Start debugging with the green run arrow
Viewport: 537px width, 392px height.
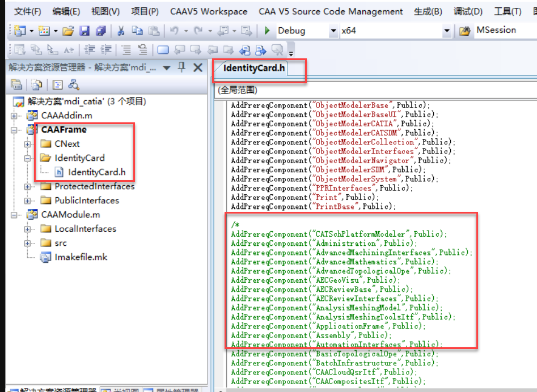pos(267,31)
